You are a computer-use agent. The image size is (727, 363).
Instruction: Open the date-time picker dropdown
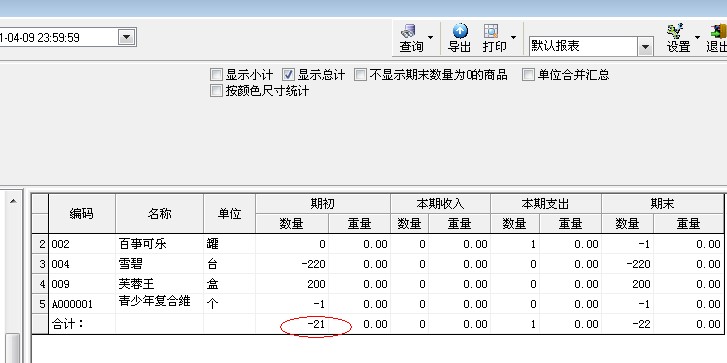[x=126, y=37]
